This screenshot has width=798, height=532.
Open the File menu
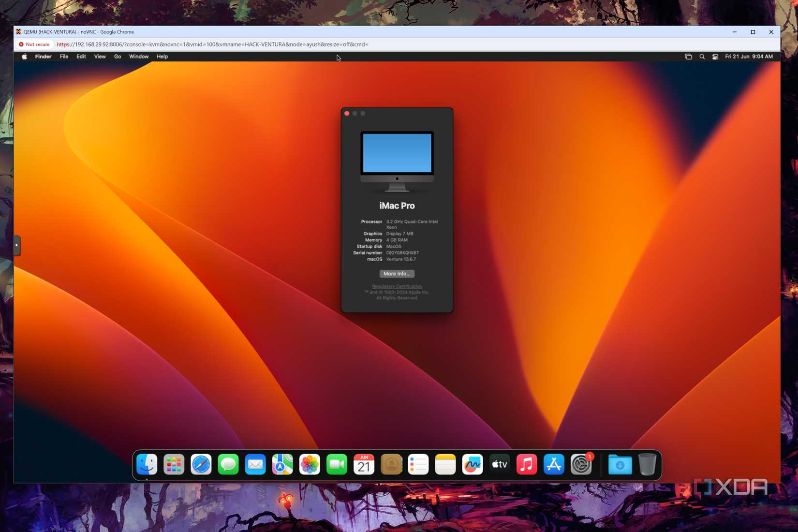click(x=64, y=57)
